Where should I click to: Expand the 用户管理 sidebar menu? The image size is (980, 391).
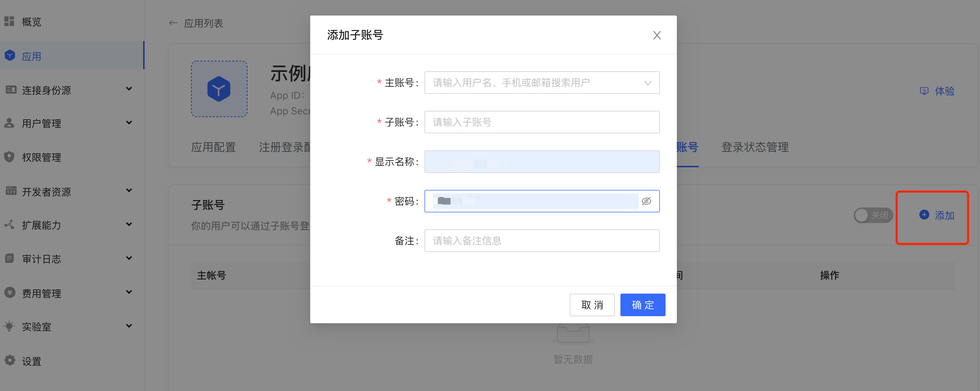point(129,122)
